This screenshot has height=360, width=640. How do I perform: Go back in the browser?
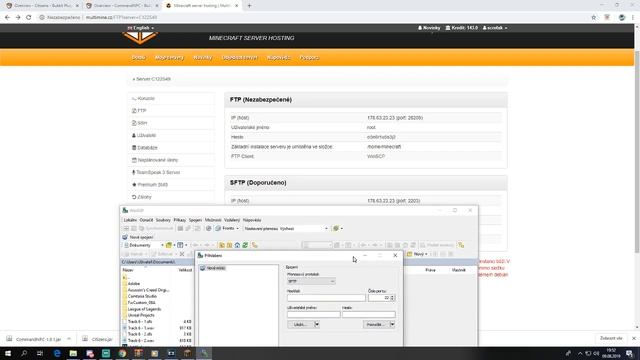point(7,18)
